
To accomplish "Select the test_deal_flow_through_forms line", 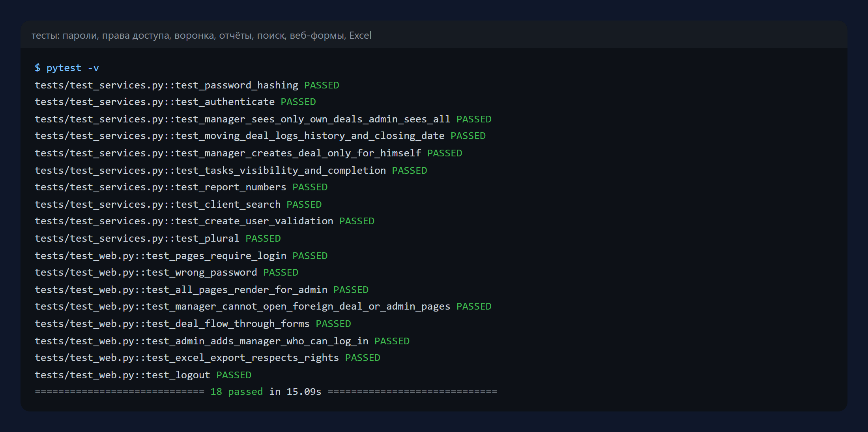I will pyautogui.click(x=193, y=324).
